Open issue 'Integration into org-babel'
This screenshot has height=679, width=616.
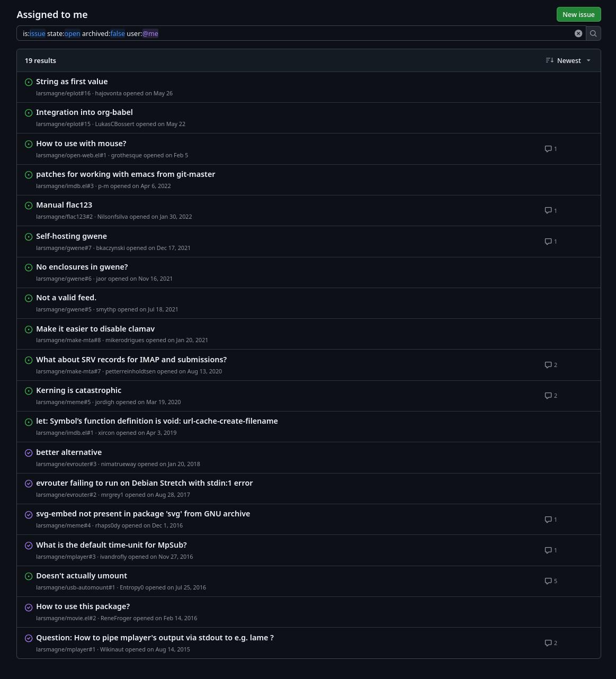tap(84, 112)
